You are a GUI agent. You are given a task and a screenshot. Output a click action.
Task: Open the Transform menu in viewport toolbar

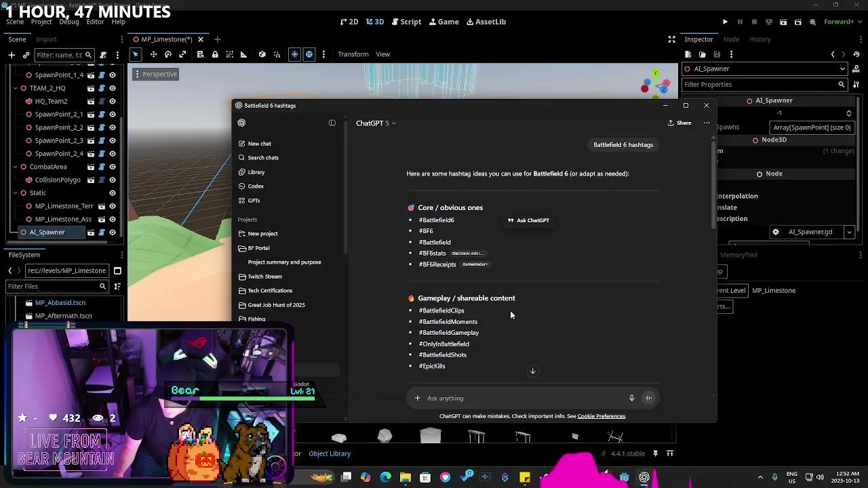point(353,54)
